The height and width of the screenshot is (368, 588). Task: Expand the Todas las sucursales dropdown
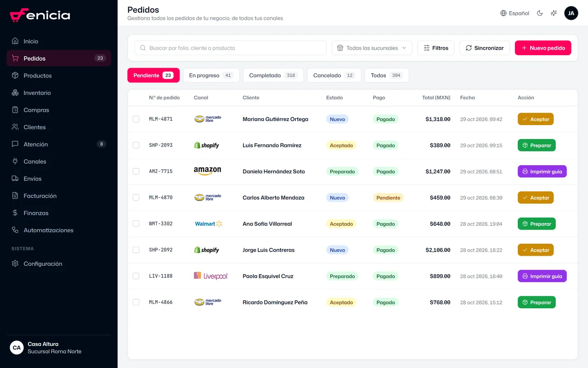point(372,48)
